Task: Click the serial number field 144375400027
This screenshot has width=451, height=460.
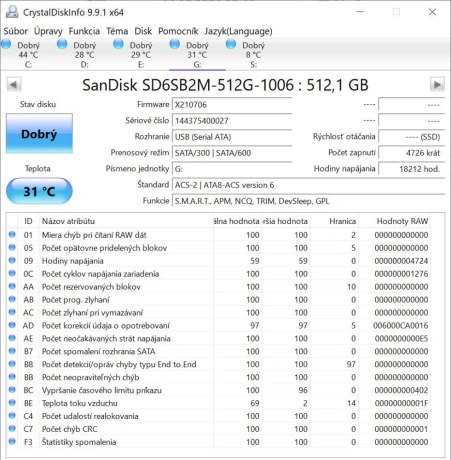Action: 232,121
